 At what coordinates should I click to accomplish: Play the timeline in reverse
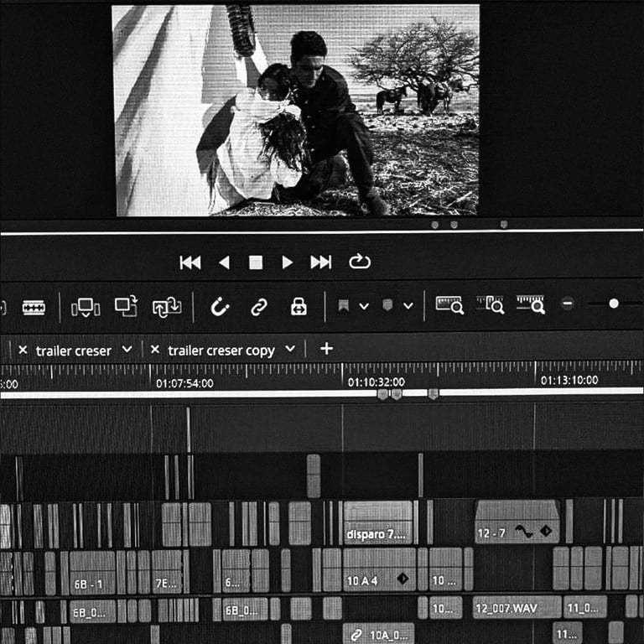[224, 262]
